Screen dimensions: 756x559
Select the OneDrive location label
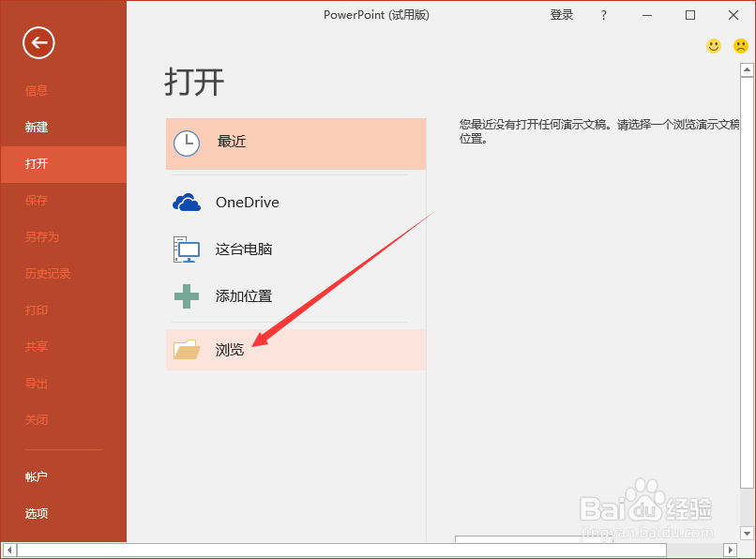coord(248,202)
